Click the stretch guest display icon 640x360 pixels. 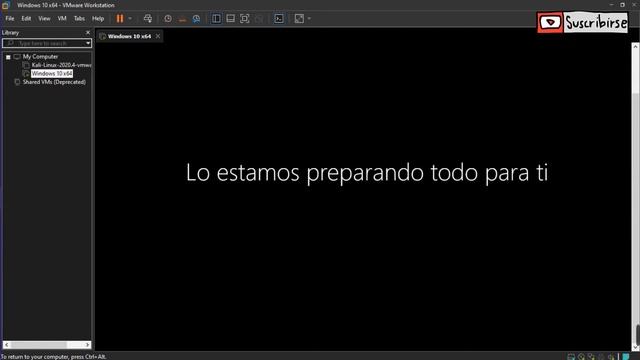click(299, 18)
